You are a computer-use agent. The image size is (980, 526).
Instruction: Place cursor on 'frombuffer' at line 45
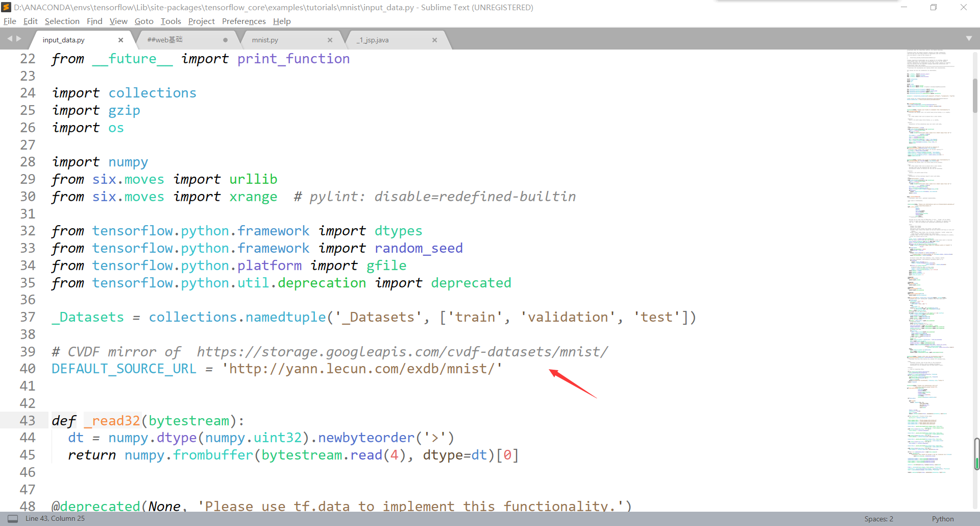213,456
